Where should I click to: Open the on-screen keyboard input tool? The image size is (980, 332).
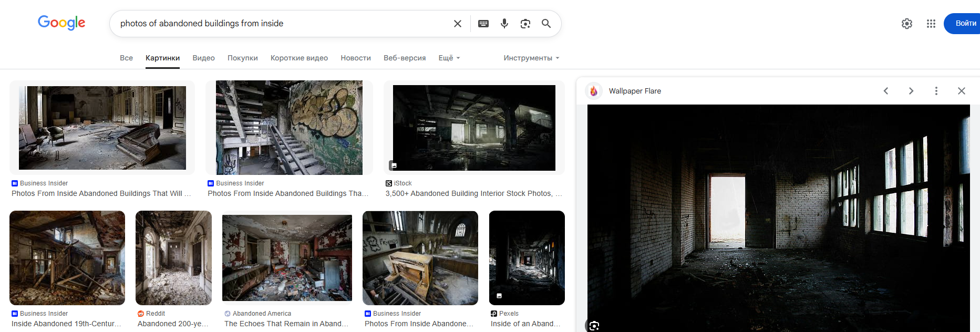click(483, 24)
